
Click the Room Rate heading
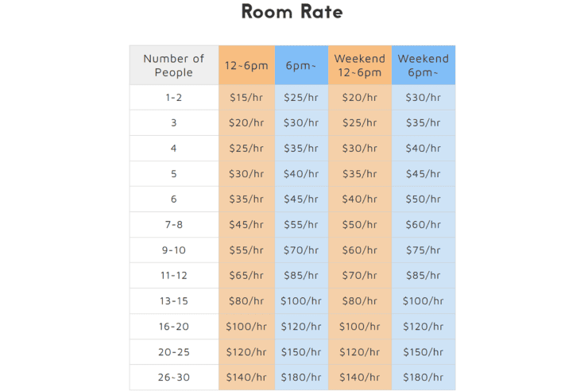point(292,12)
